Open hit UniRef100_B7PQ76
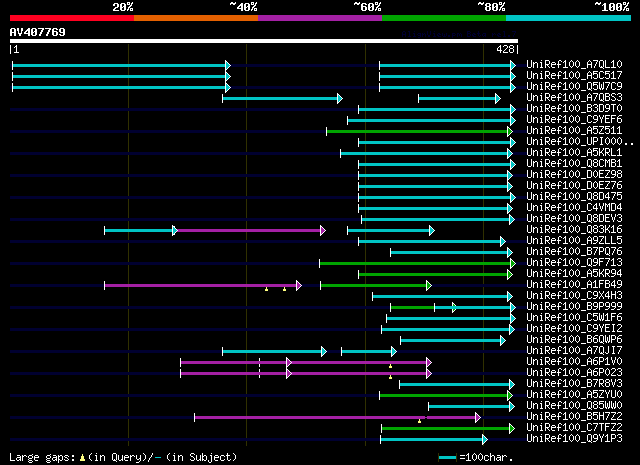Viewport: 640px width, 465px height. tap(574, 251)
